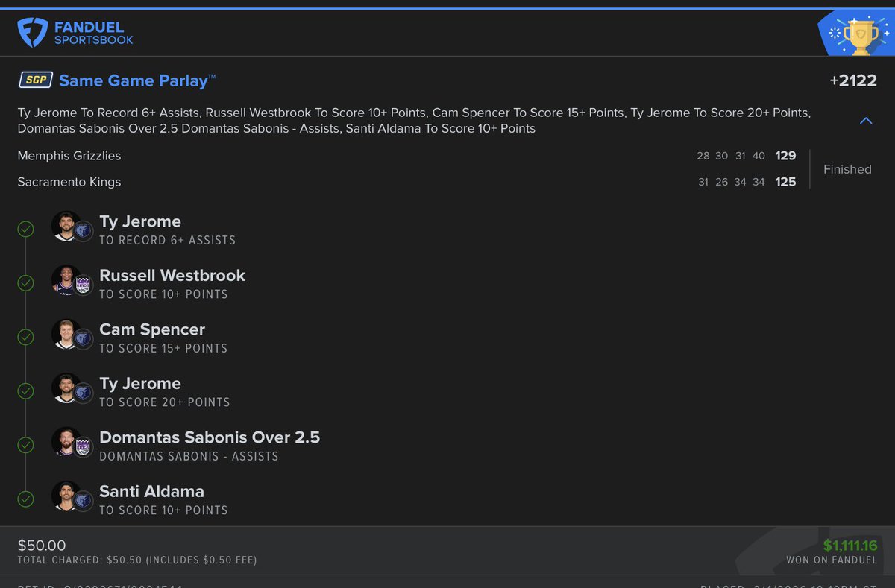Viewport: 895px width, 588px height.
Task: Click the Cam Spencer name text
Action: (x=152, y=329)
